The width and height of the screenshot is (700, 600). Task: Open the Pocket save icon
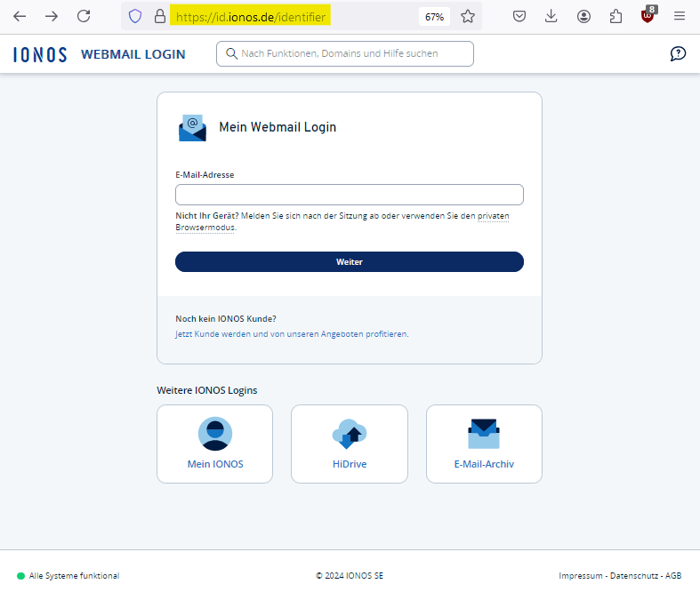pyautogui.click(x=519, y=16)
